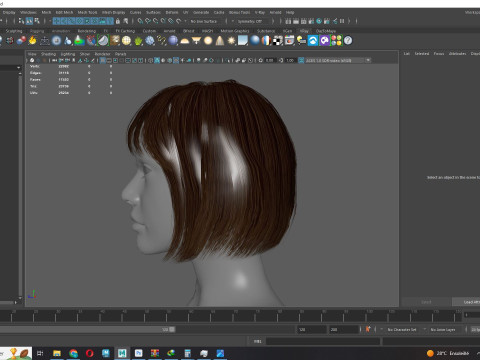
Task: Open the Attributes menu in attribute editor
Action: (457, 53)
